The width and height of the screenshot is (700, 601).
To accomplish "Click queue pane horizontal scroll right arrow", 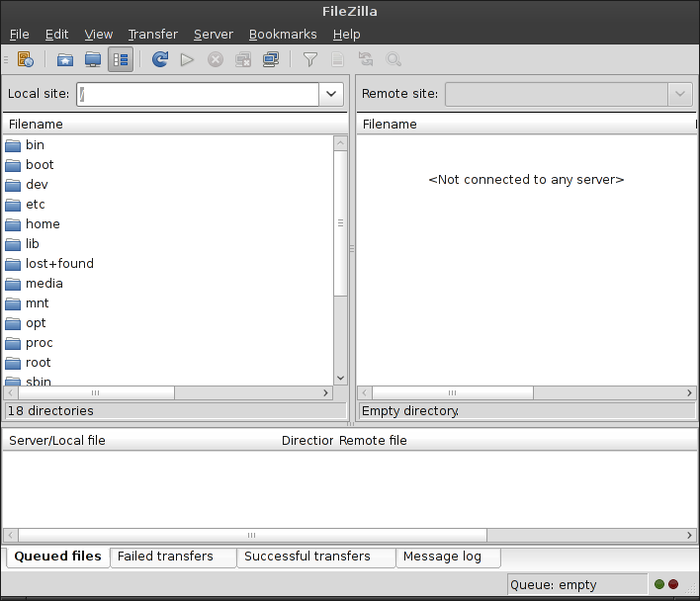I will (689, 535).
